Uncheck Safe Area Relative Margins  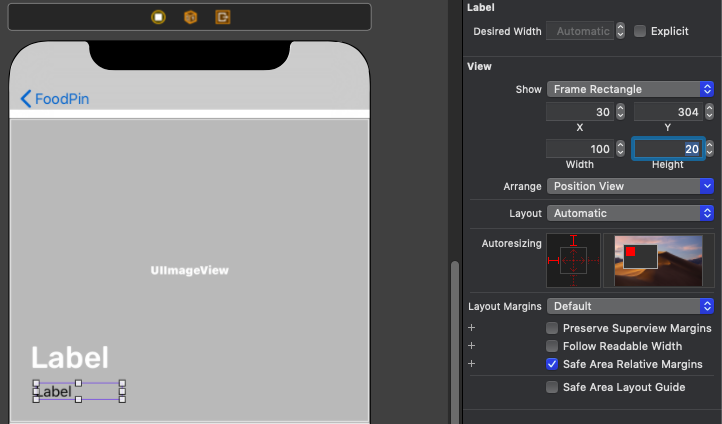pyautogui.click(x=552, y=364)
